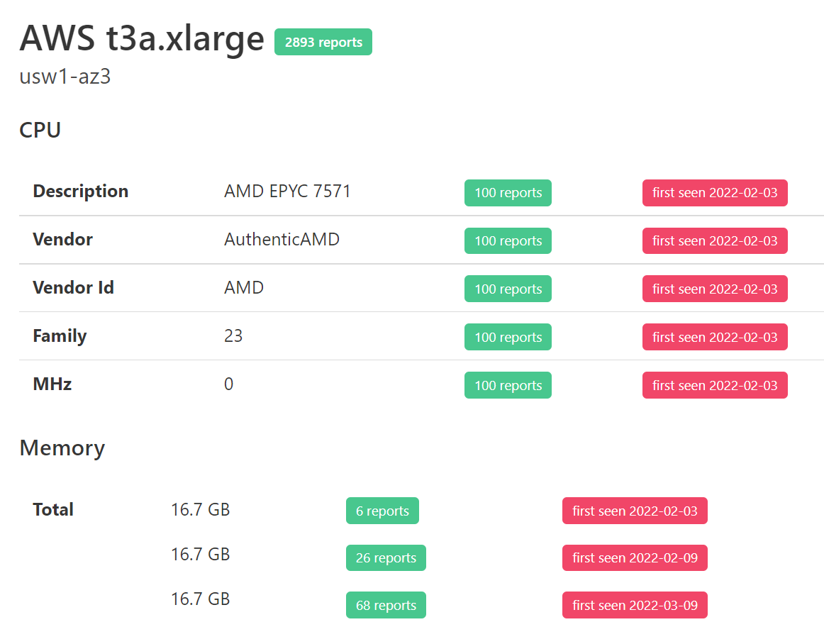Click the AMD EPYC 7571 description value

tap(287, 191)
